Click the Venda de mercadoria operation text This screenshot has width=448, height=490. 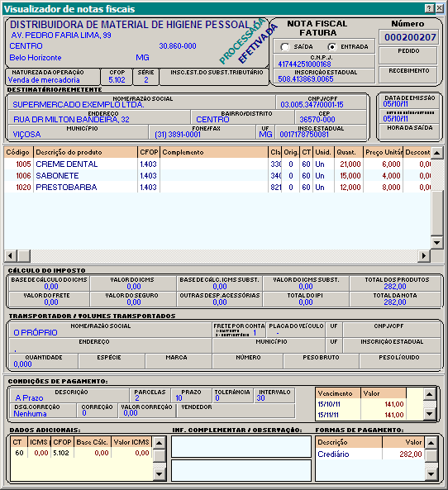[44, 80]
